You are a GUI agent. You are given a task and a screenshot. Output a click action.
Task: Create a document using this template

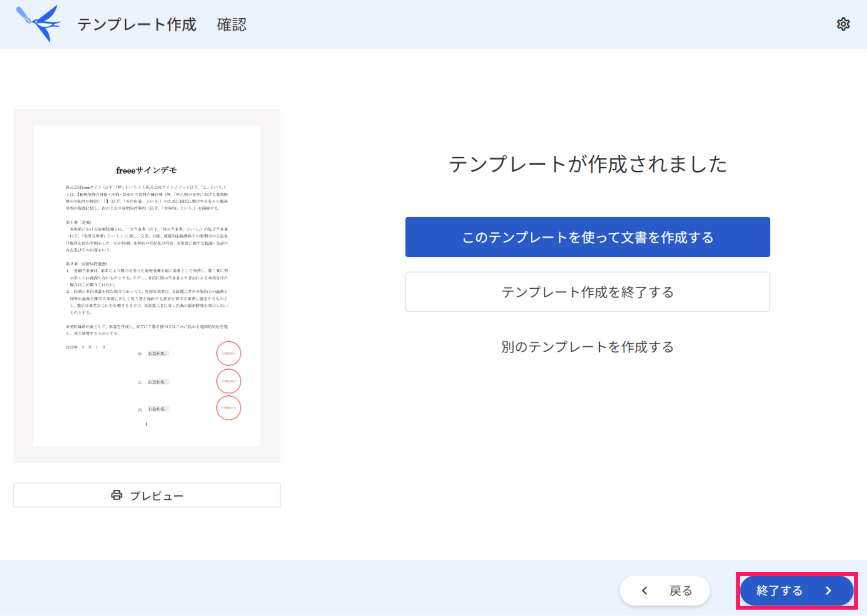[587, 237]
